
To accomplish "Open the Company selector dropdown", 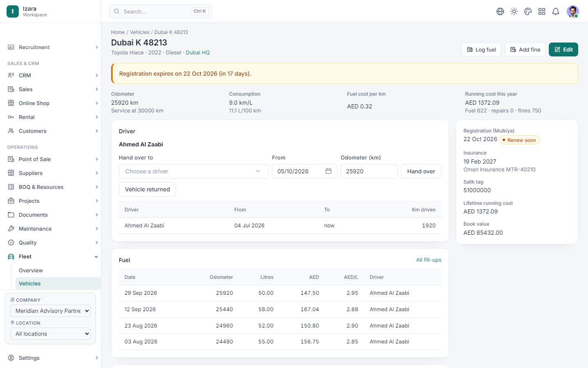I will point(50,311).
